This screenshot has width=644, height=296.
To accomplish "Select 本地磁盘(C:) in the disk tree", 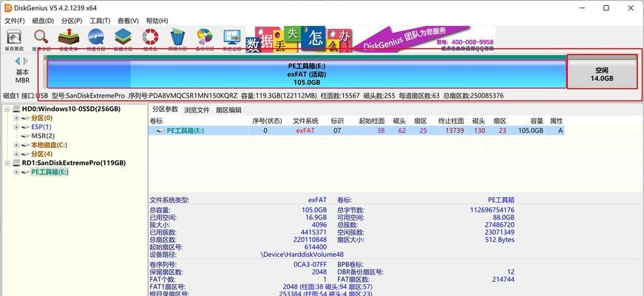I will coord(50,145).
